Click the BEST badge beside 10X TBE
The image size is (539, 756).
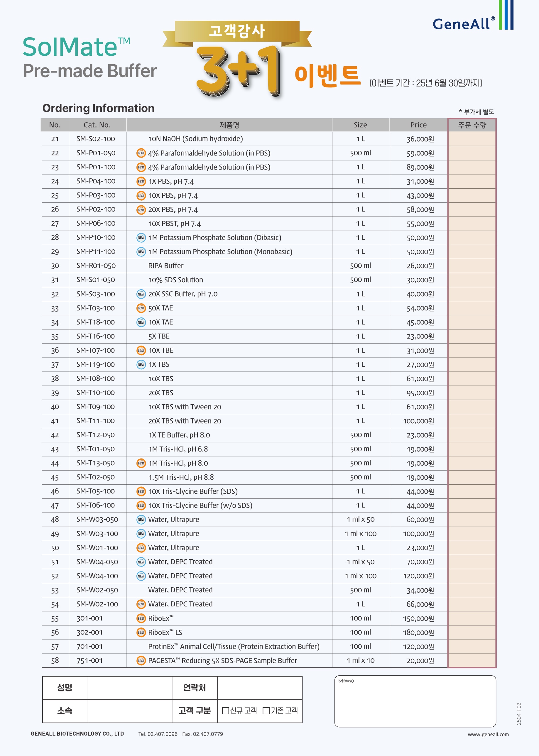(141, 351)
